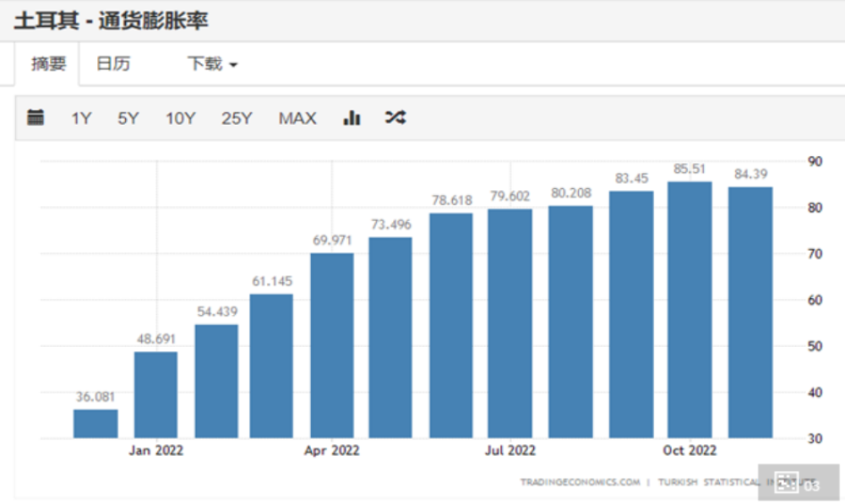Open the 日历 tab

click(113, 64)
